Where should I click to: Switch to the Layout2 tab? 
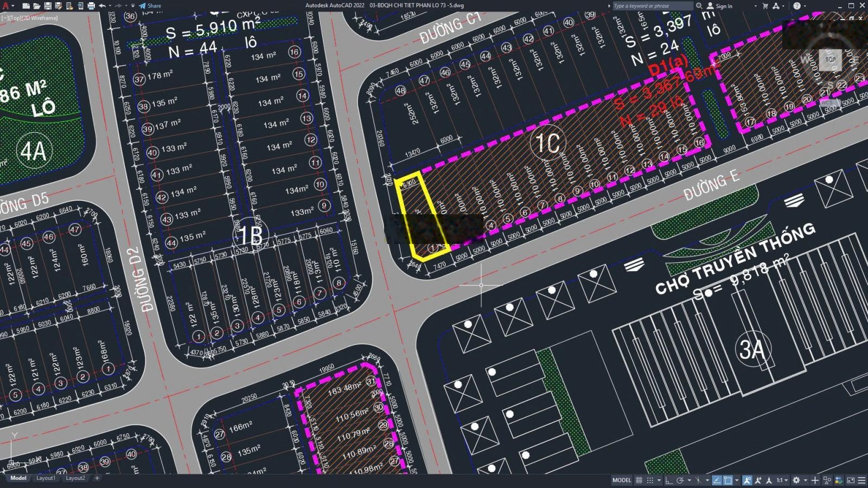pos(75,478)
